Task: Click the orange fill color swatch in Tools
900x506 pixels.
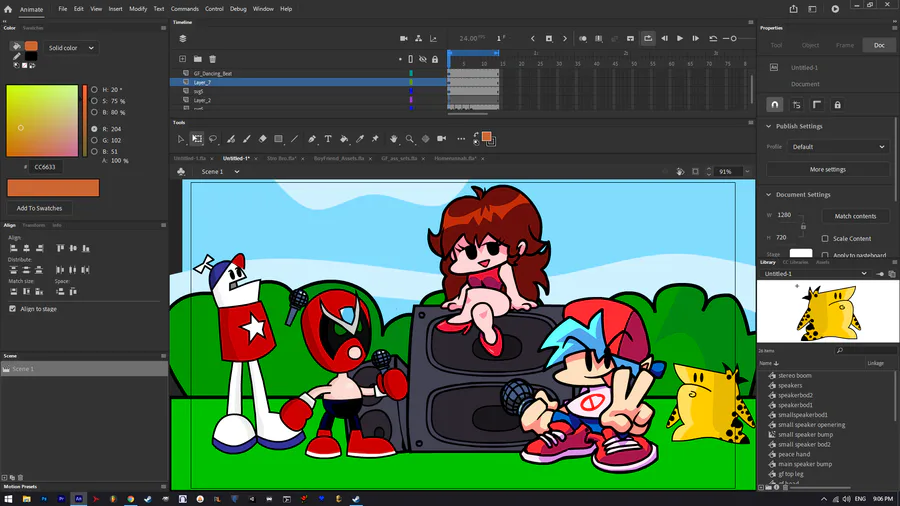Action: (487, 136)
